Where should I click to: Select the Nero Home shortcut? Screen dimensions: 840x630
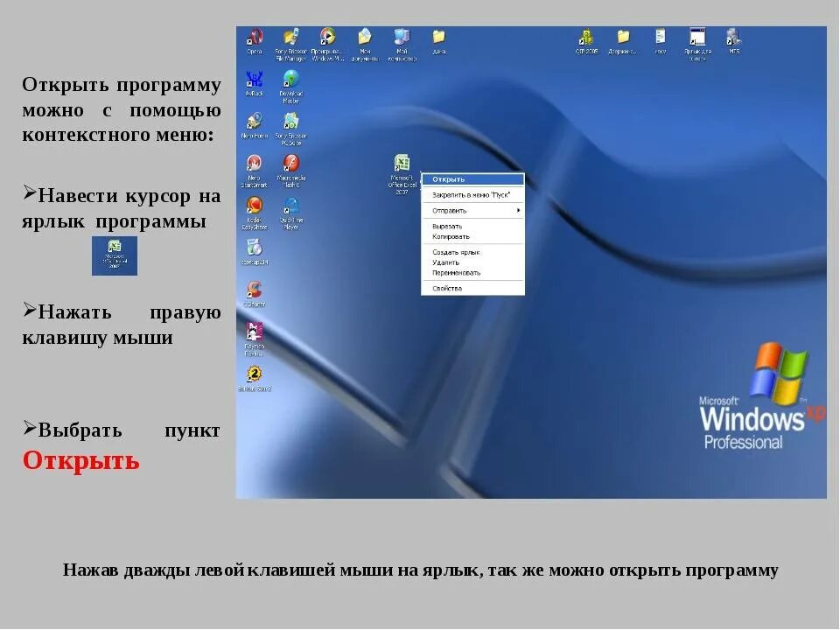point(255,126)
